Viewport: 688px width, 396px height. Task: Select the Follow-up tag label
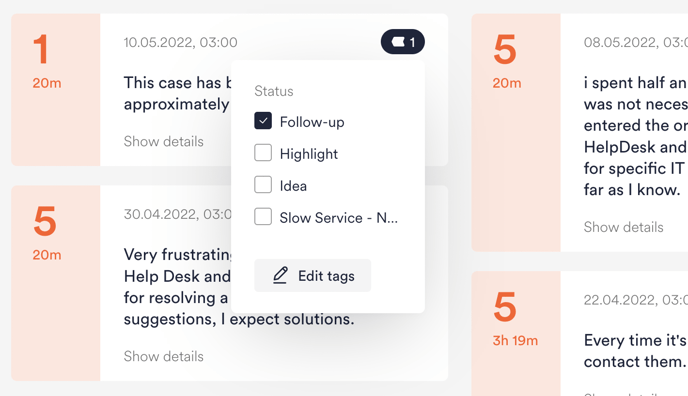pyautogui.click(x=312, y=122)
